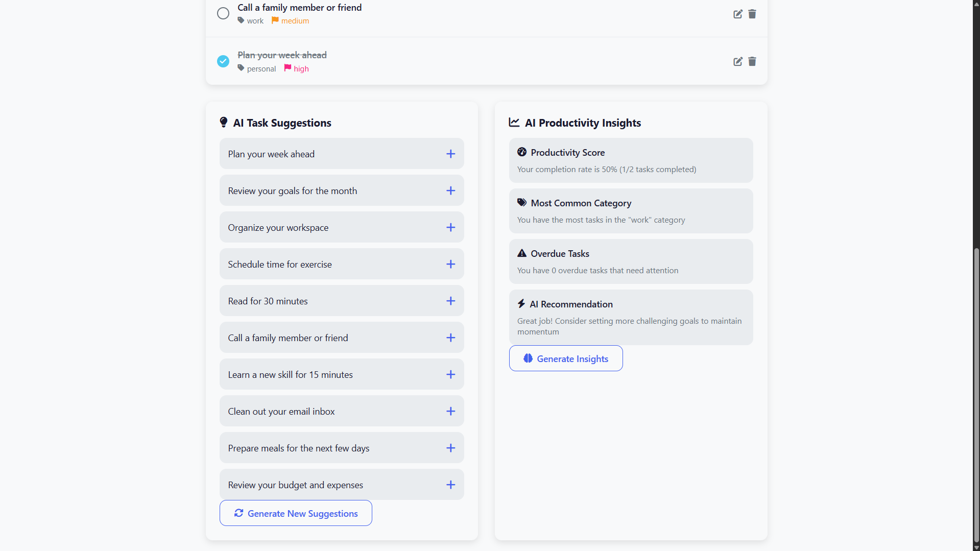Open the Productivity Score insight card
The height and width of the screenshot is (551, 980).
click(631, 160)
